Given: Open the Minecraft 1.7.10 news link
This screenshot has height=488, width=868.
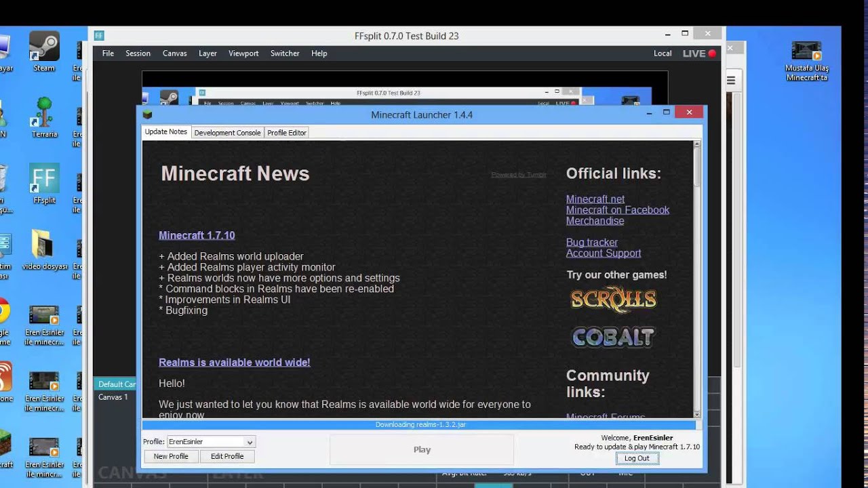Looking at the screenshot, I should (197, 235).
